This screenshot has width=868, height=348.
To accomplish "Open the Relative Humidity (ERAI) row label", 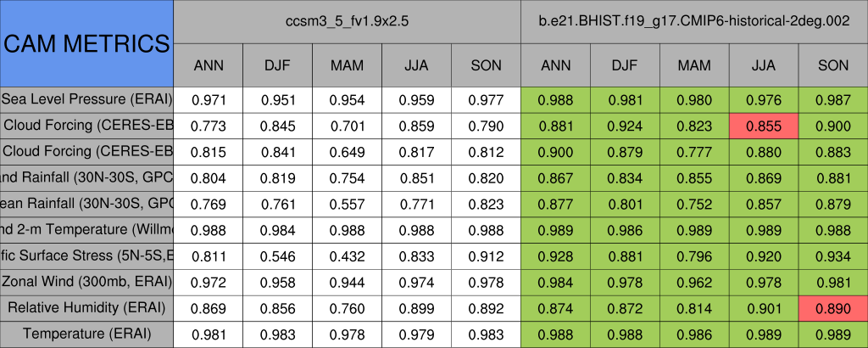I will 86,307.
